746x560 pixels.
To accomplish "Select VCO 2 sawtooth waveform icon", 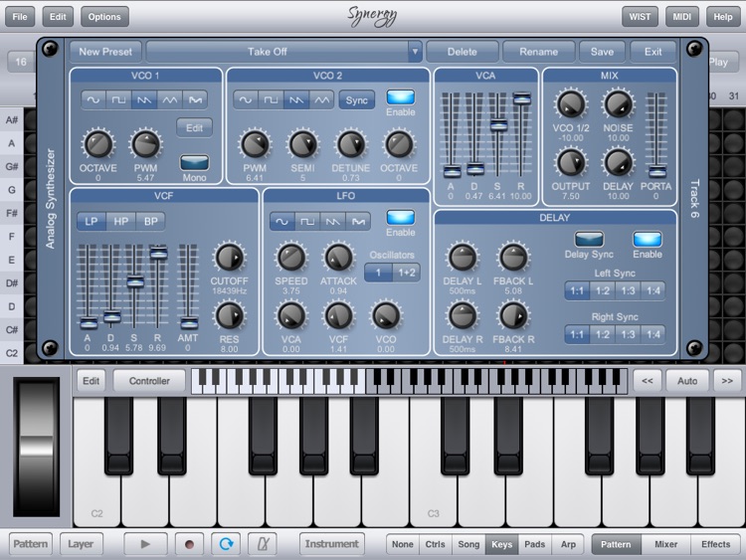I will pyautogui.click(x=296, y=99).
